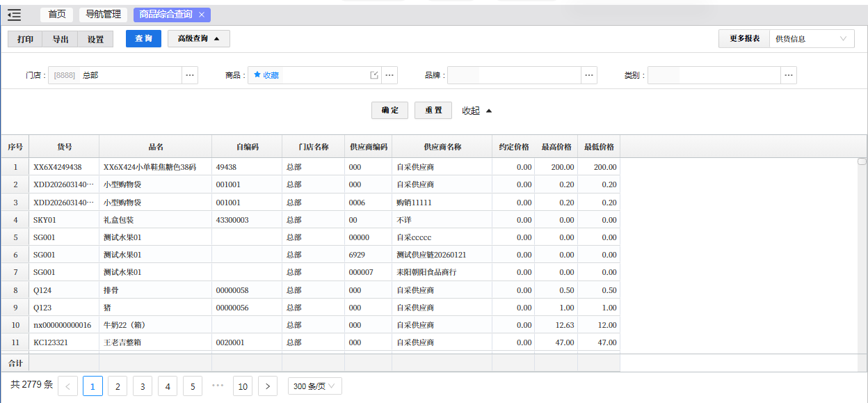Sort by the 货号 column header
The width and height of the screenshot is (868, 403).
(64, 147)
